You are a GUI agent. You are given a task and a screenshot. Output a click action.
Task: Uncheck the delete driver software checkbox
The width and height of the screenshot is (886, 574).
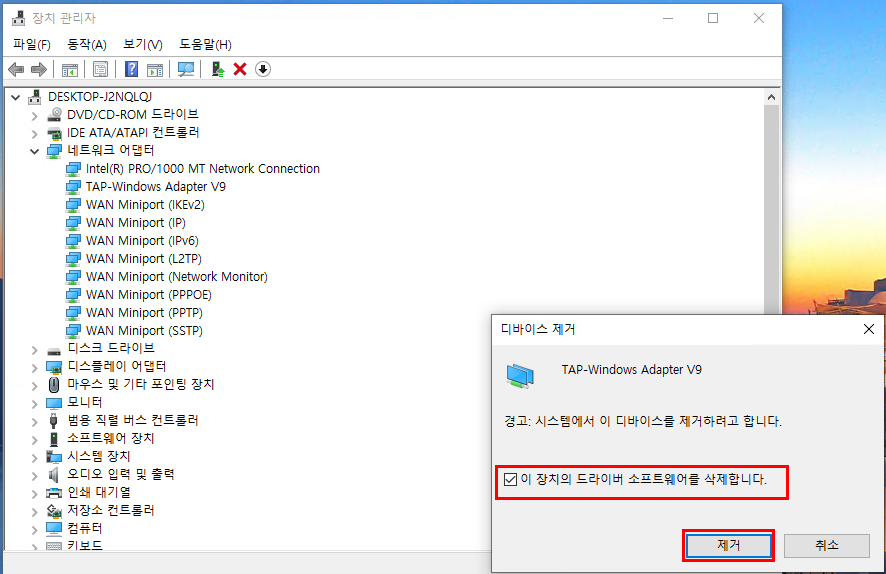(x=511, y=480)
